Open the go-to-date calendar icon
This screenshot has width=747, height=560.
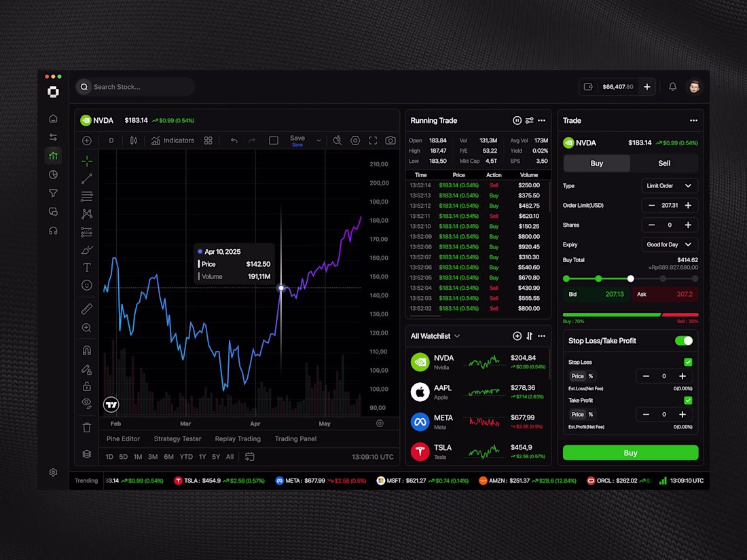(x=250, y=457)
